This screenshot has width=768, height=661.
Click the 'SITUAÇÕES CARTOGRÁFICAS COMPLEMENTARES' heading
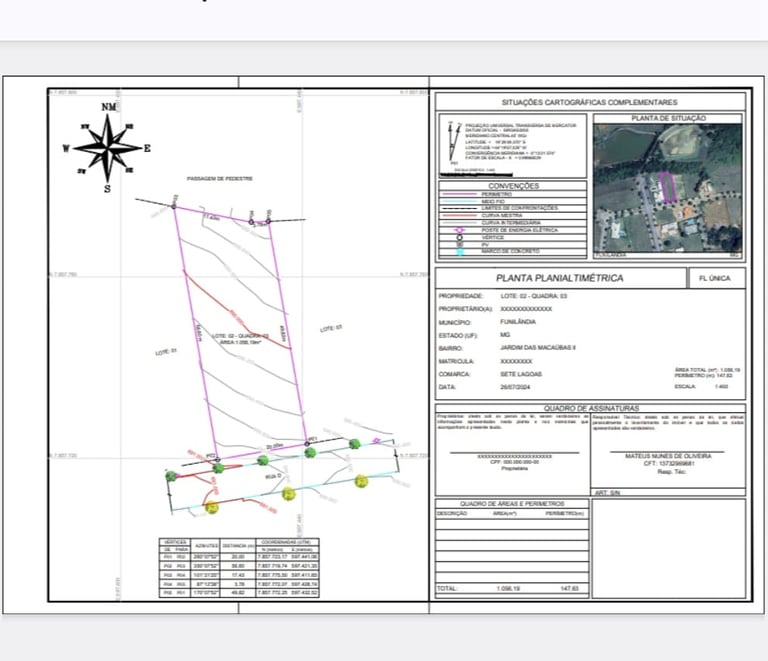[x=590, y=102]
